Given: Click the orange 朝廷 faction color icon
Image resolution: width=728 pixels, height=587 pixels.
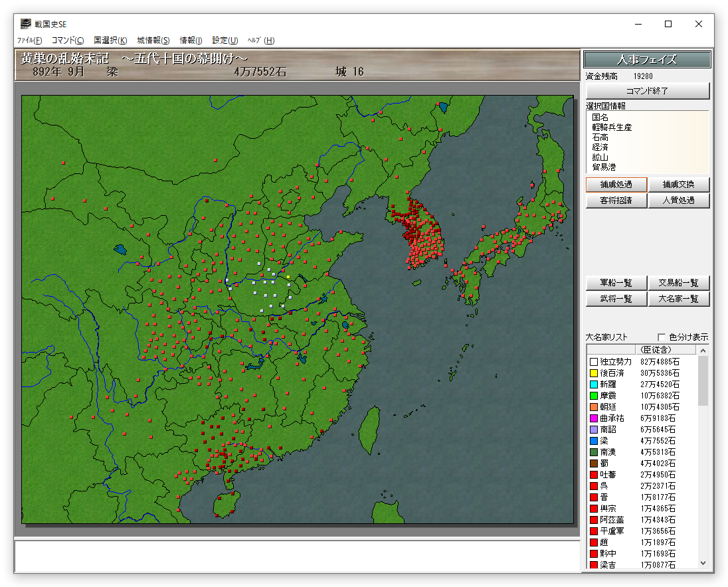Looking at the screenshot, I should (x=593, y=407).
